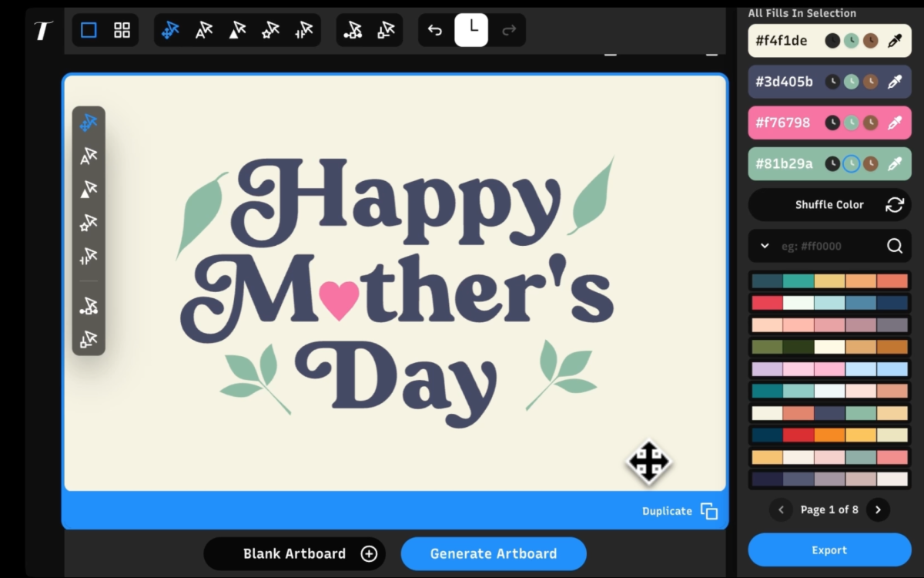
Task: Pick the star cursor tool in the floating vertical toolbar
Action: pos(89,223)
